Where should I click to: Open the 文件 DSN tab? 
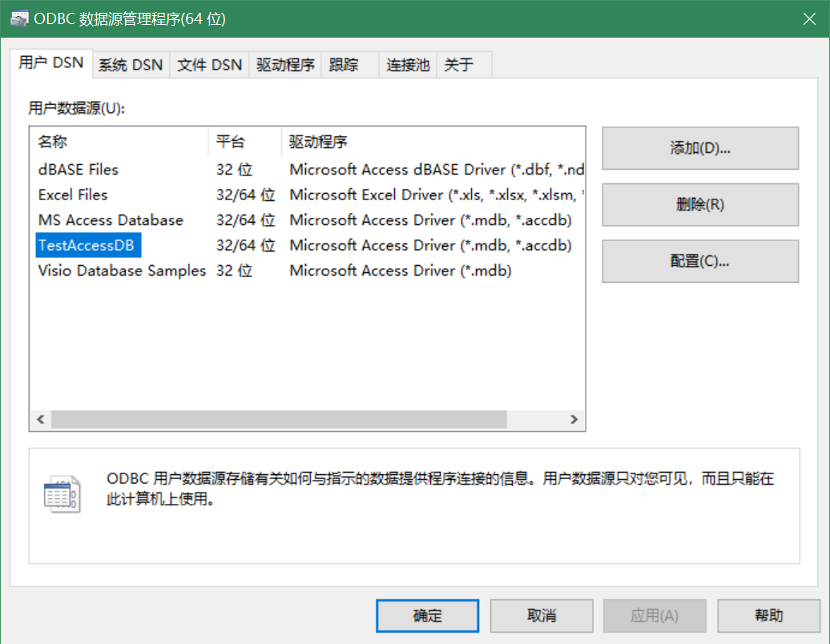pyautogui.click(x=209, y=66)
